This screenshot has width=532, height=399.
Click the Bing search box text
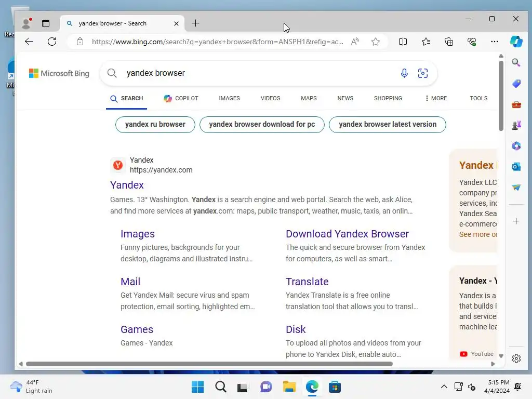pos(156,73)
